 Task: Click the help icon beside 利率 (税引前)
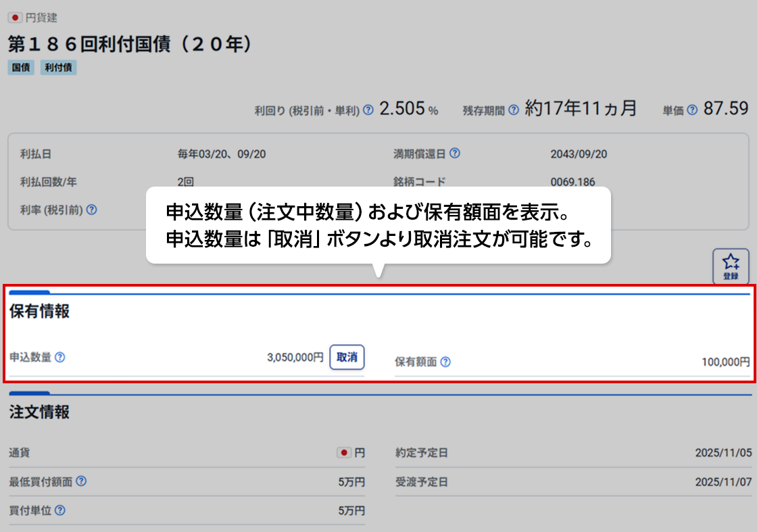pyautogui.click(x=91, y=210)
